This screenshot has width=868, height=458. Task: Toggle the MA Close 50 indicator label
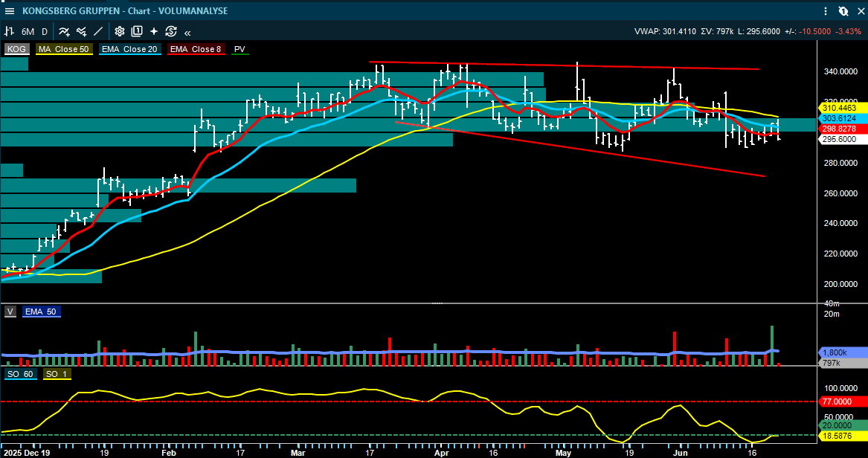pyautogui.click(x=62, y=49)
